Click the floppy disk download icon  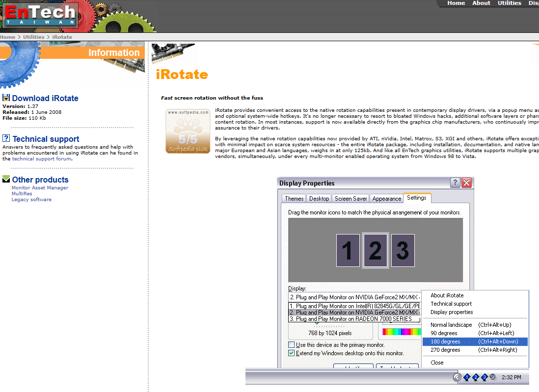coord(6,98)
